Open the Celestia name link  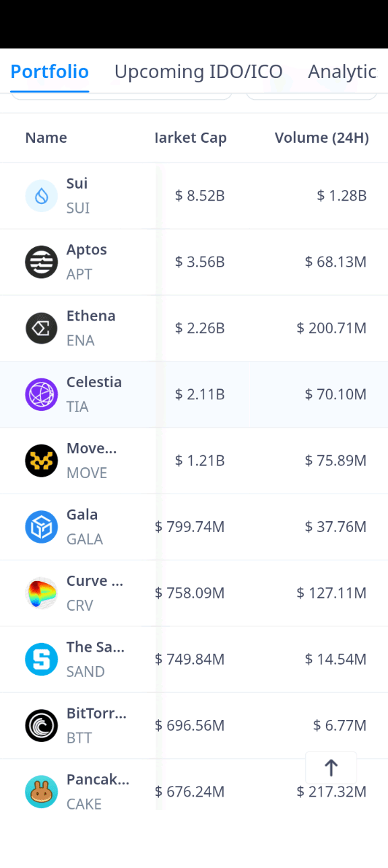[x=94, y=382]
